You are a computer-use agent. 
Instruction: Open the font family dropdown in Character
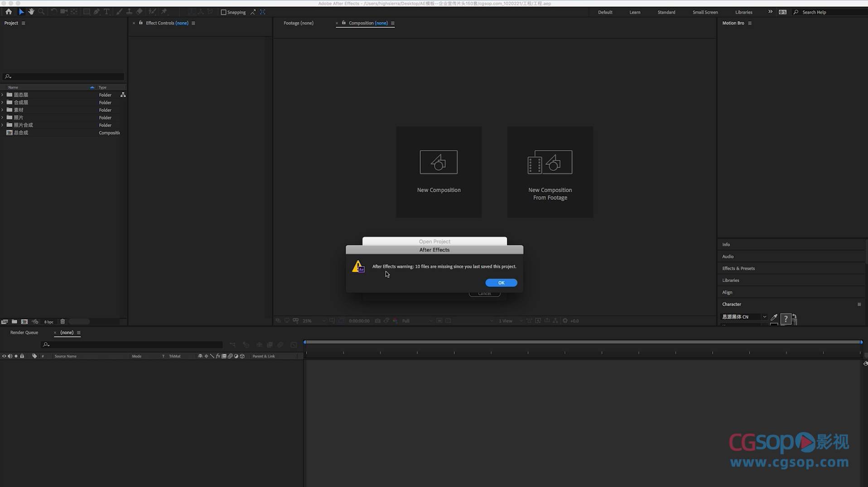764,317
